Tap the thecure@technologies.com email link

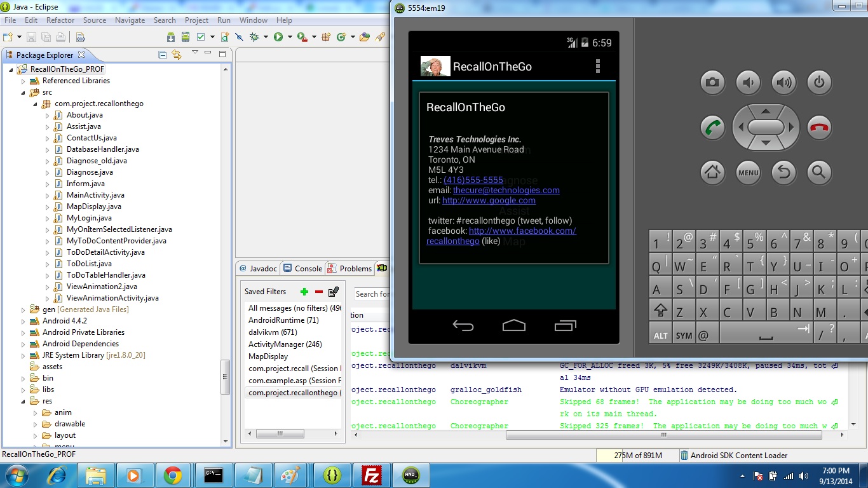point(506,190)
